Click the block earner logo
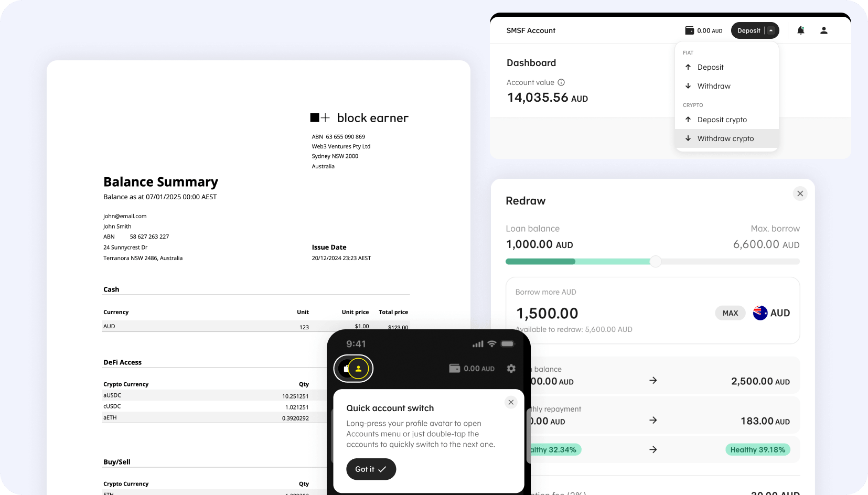The image size is (868, 495). pyautogui.click(x=359, y=118)
